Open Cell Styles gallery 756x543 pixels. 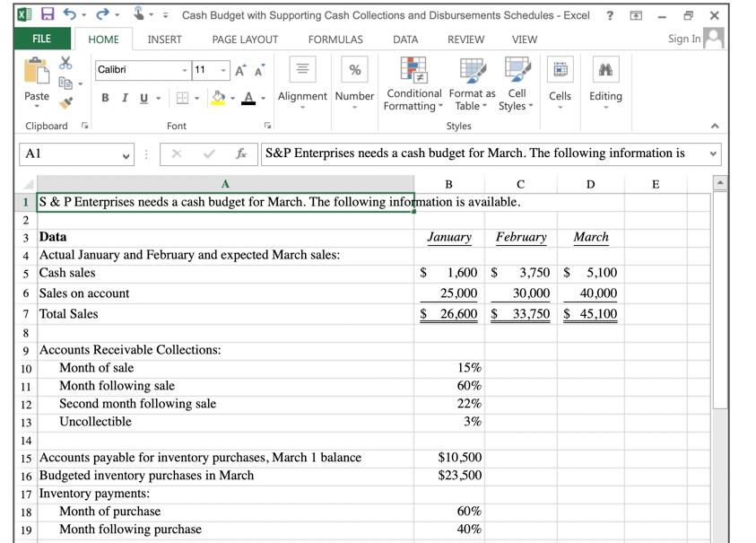pos(517,84)
